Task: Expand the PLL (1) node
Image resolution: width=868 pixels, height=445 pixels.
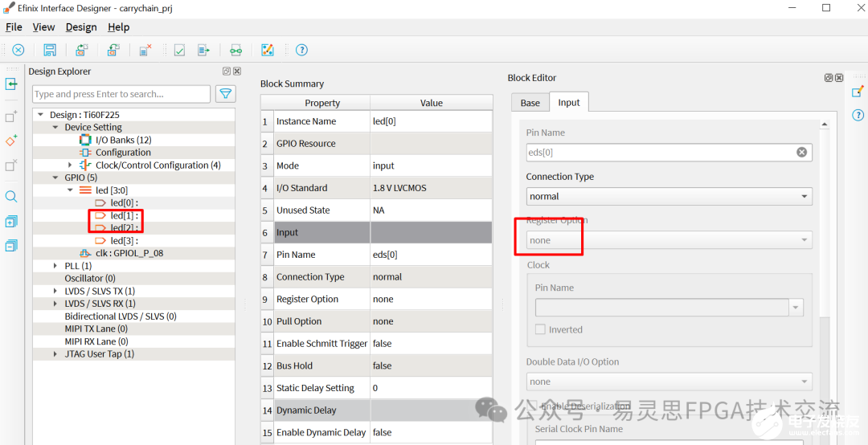Action: point(55,266)
